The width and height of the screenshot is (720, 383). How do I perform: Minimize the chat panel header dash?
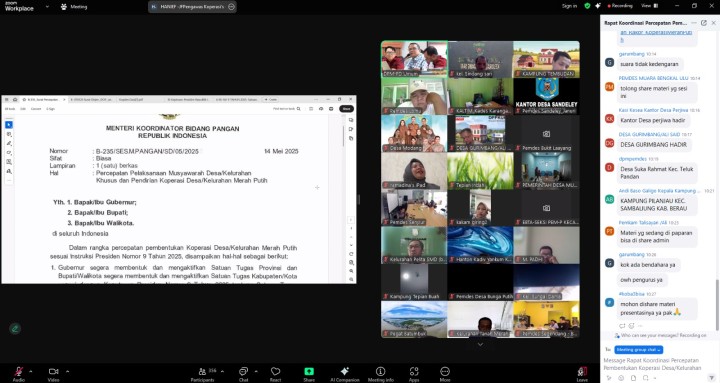coord(694,23)
